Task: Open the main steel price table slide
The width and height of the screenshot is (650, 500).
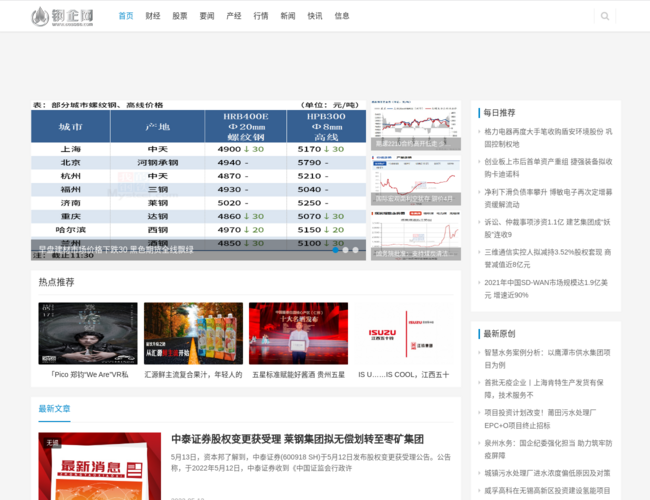Action: 198,180
